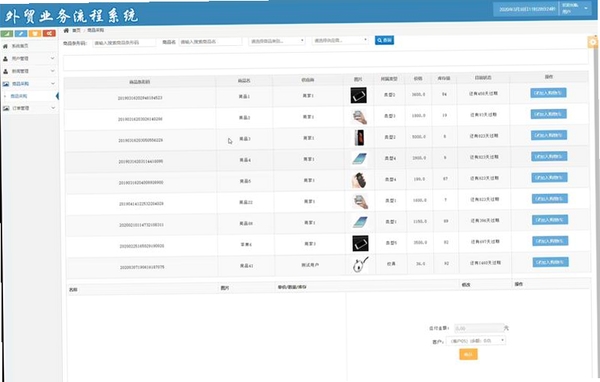Click the 商品2 product thumbnail

(359, 116)
